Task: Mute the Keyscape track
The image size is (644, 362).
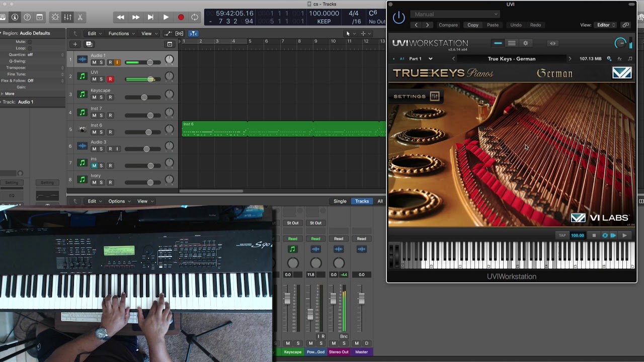Action: click(94, 97)
